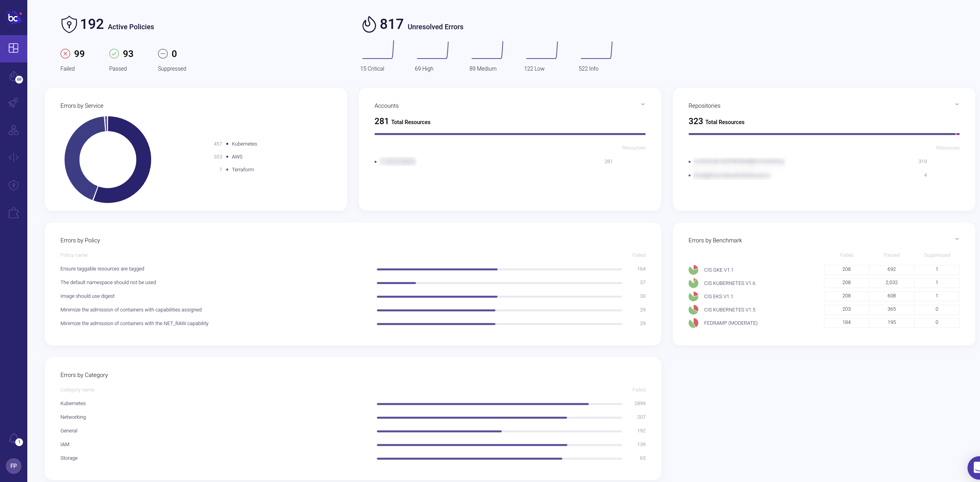The image size is (980, 482).
Task: Click the Active Policies shield icon
Action: tap(69, 24)
